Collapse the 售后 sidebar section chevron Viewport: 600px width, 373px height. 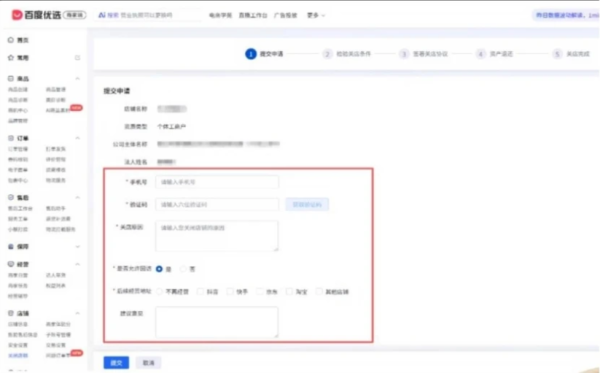(78, 197)
